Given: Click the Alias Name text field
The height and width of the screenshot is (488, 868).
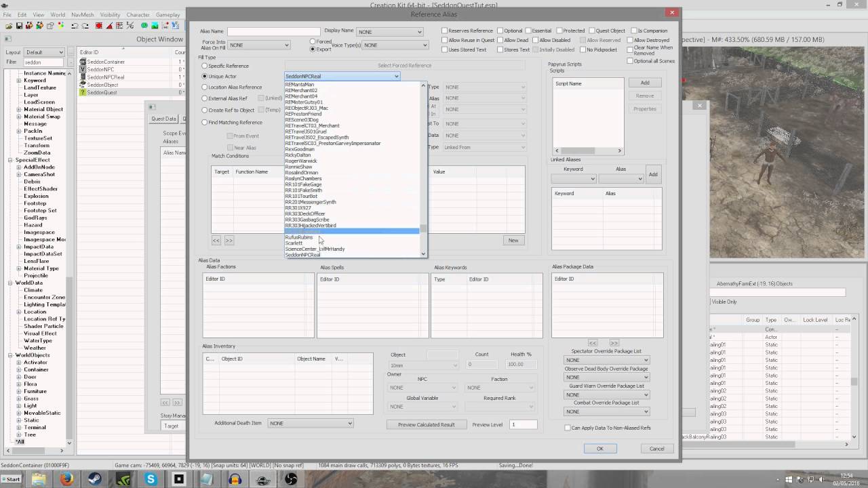Looking at the screenshot, I should (273, 31).
